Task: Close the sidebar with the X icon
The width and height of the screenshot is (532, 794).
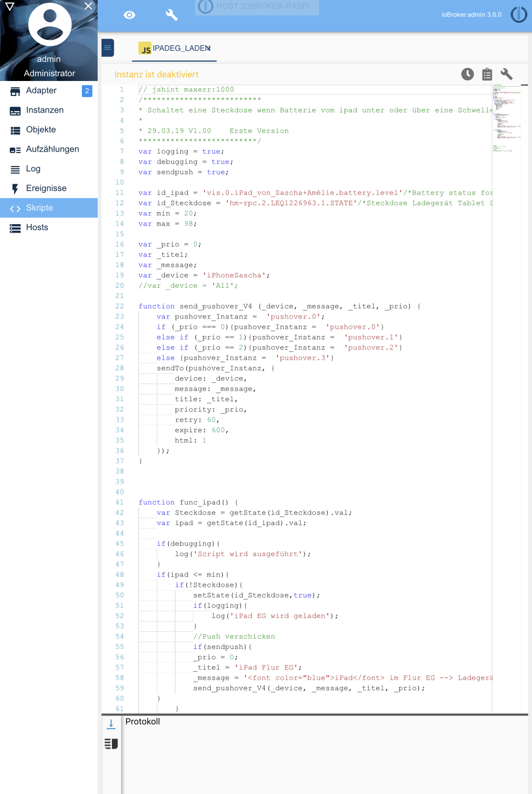Action: [x=88, y=6]
